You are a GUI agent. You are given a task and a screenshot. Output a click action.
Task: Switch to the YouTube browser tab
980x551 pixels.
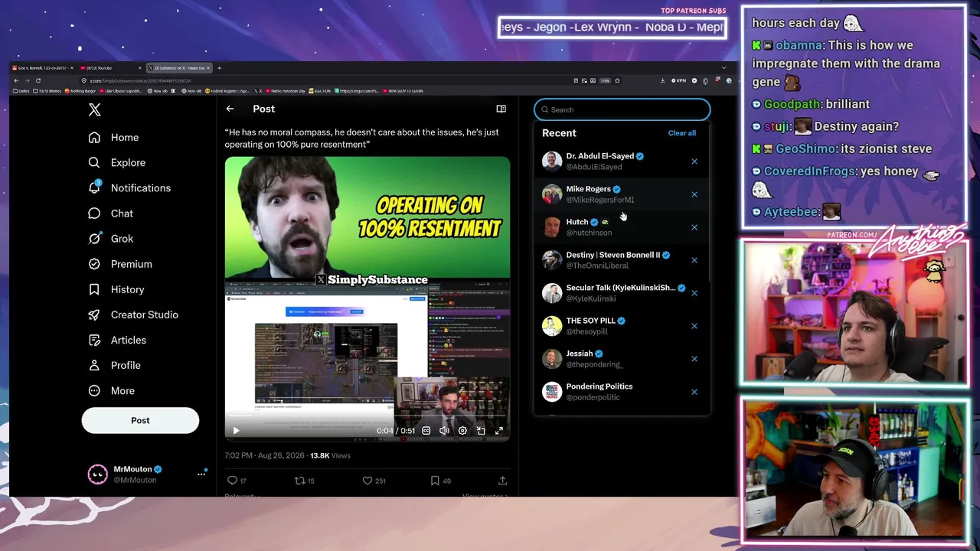(x=109, y=68)
